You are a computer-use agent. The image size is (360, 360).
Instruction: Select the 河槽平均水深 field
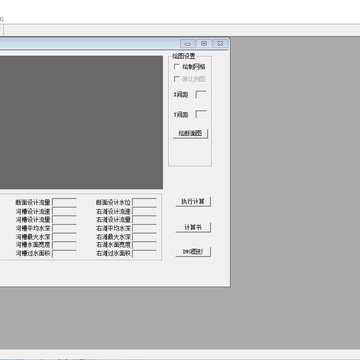[x=64, y=228]
